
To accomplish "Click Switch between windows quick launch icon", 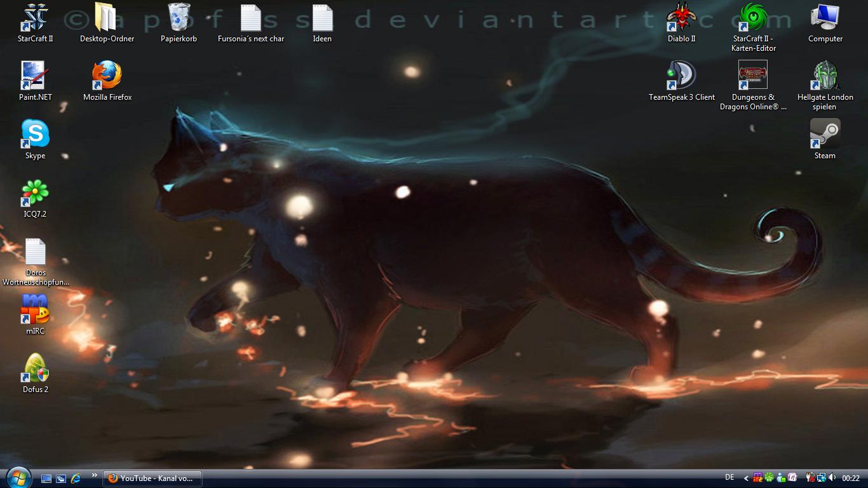I will click(x=61, y=478).
